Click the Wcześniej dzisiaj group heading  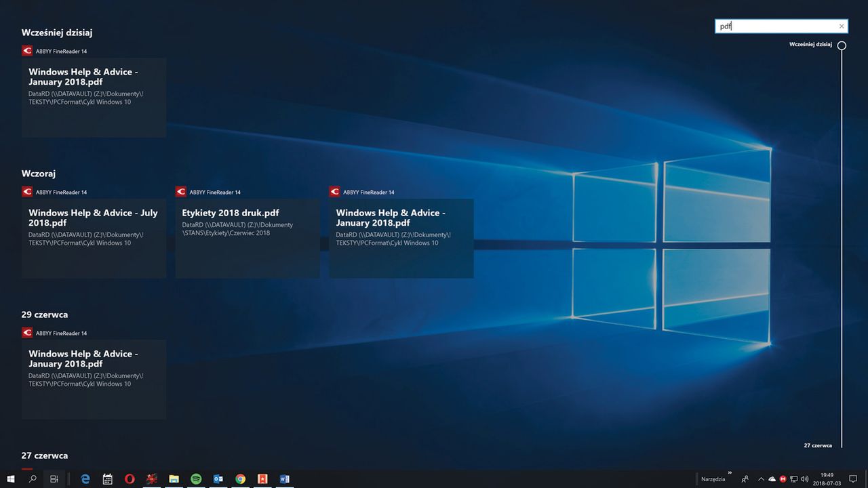pyautogui.click(x=57, y=32)
